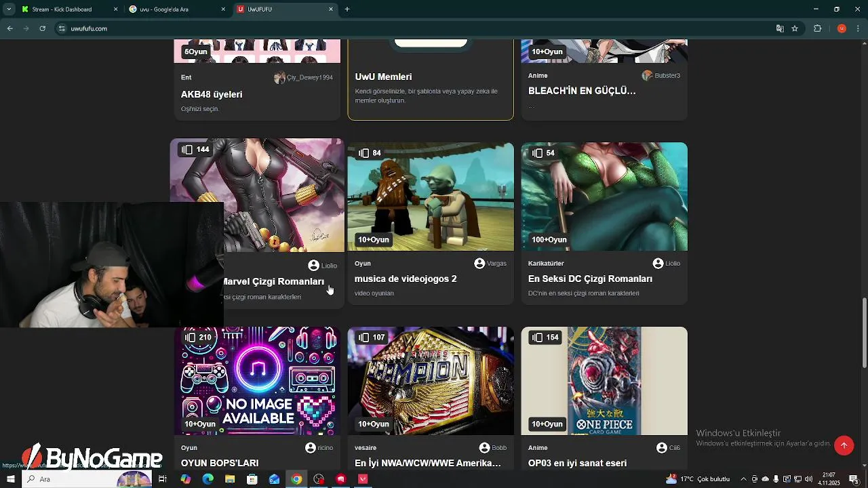Screen dimensions: 868x488
Task: Open wrestling championship belt thumbnail
Action: [431, 381]
